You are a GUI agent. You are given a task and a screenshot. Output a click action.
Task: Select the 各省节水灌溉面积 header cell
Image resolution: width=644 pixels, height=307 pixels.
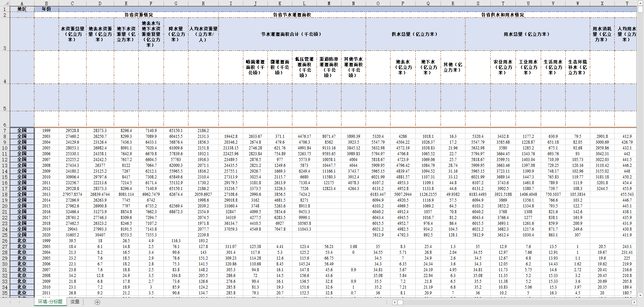(x=292, y=15)
